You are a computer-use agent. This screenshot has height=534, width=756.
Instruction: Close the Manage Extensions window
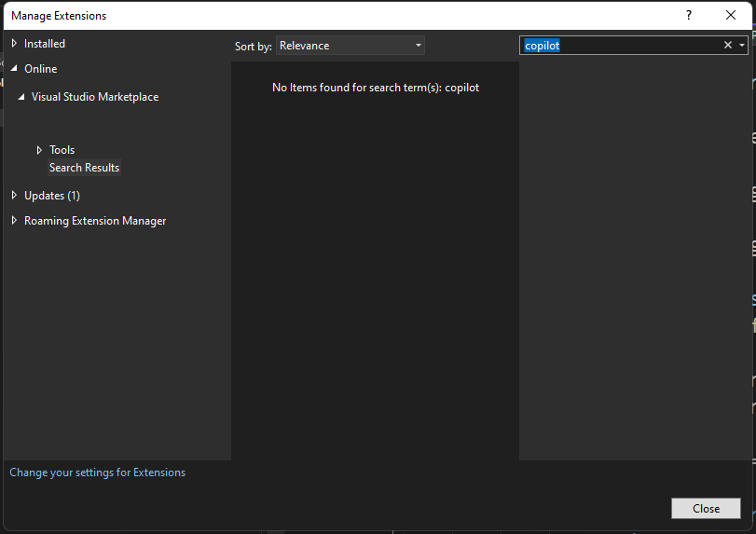[731, 16]
